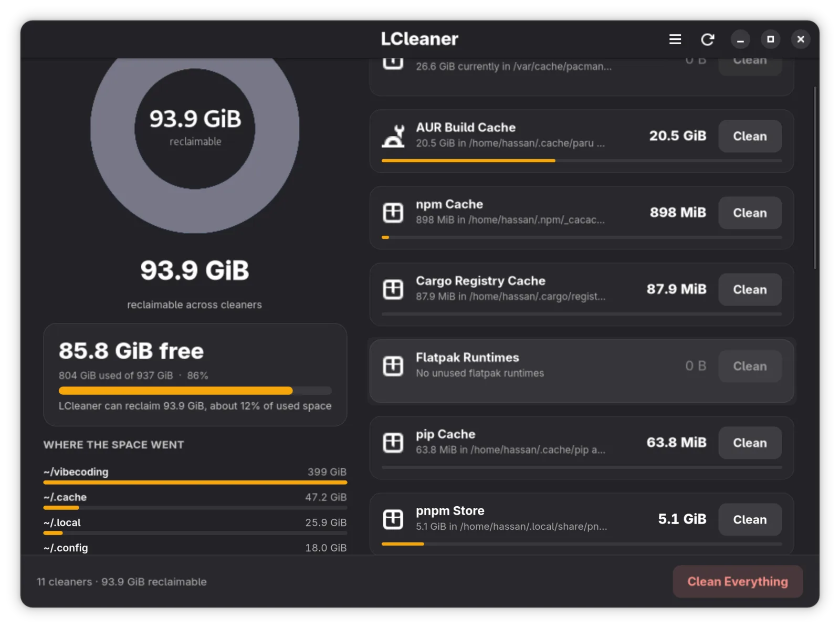The height and width of the screenshot is (628, 840).
Task: Click the Flatpak Runtimes package icon
Action: tap(393, 366)
